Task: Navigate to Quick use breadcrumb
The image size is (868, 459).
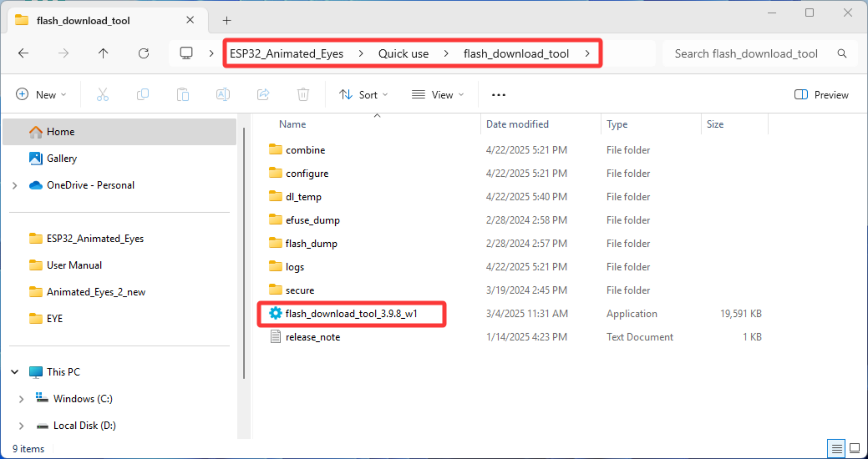Action: click(403, 54)
